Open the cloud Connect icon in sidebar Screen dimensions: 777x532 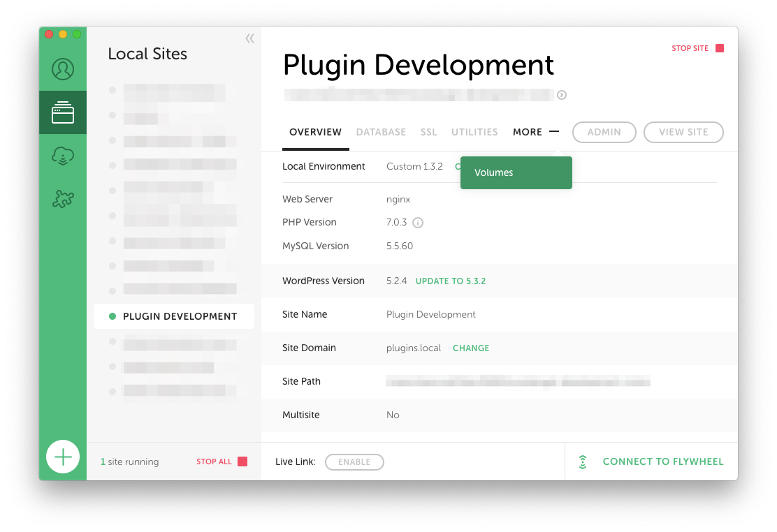pyautogui.click(x=63, y=156)
